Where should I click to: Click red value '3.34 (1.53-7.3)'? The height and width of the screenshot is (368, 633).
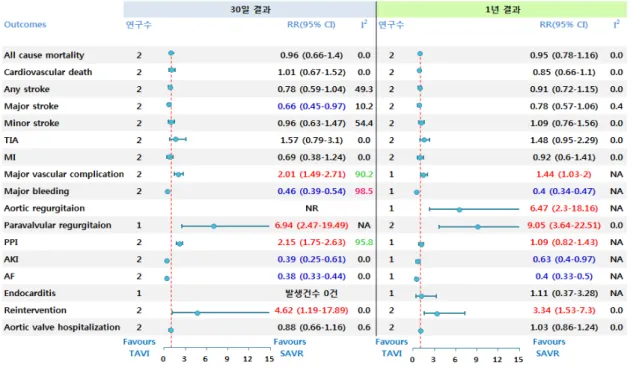564,310
